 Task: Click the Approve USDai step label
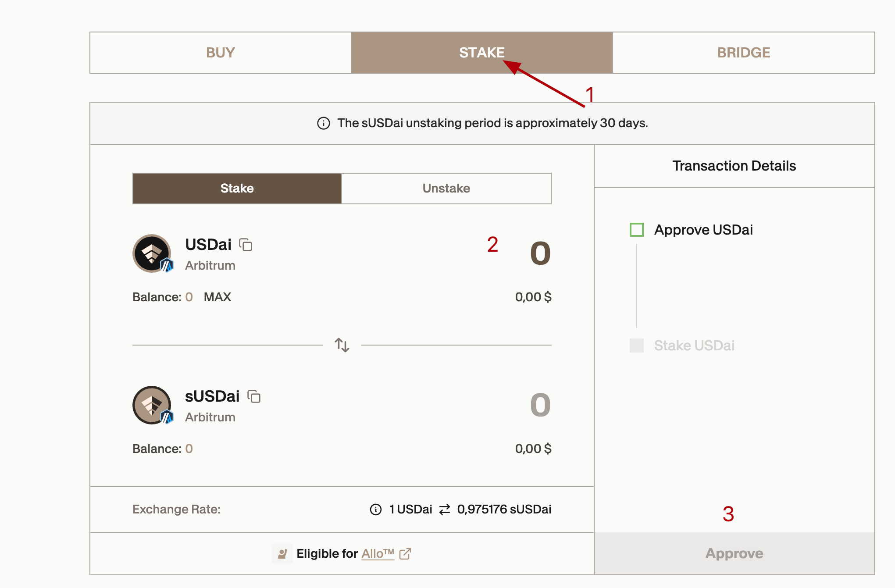pos(703,230)
